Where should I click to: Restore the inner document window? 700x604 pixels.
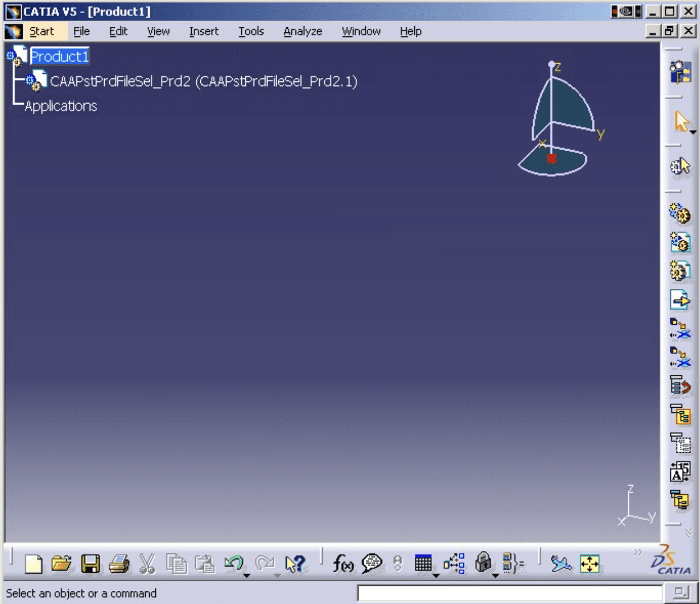coord(670,31)
